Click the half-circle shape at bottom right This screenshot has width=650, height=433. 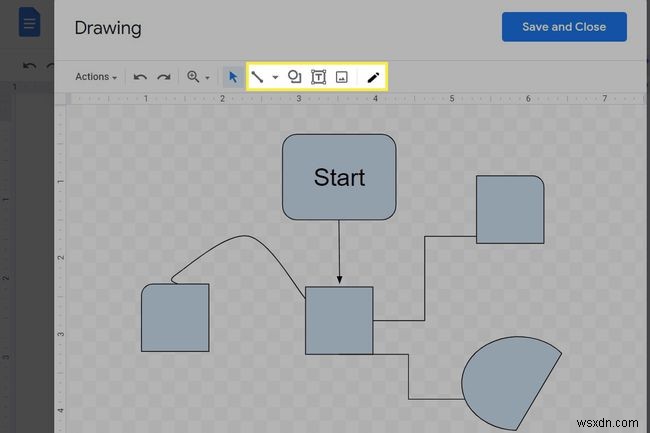pos(505,382)
